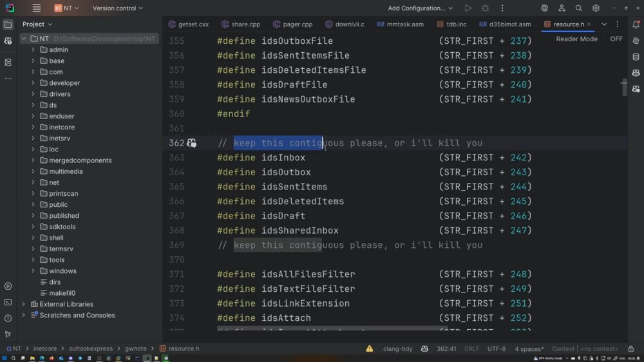Screen dimensions: 644x362
Task: Open the Database tool window
Action: click(x=636, y=57)
